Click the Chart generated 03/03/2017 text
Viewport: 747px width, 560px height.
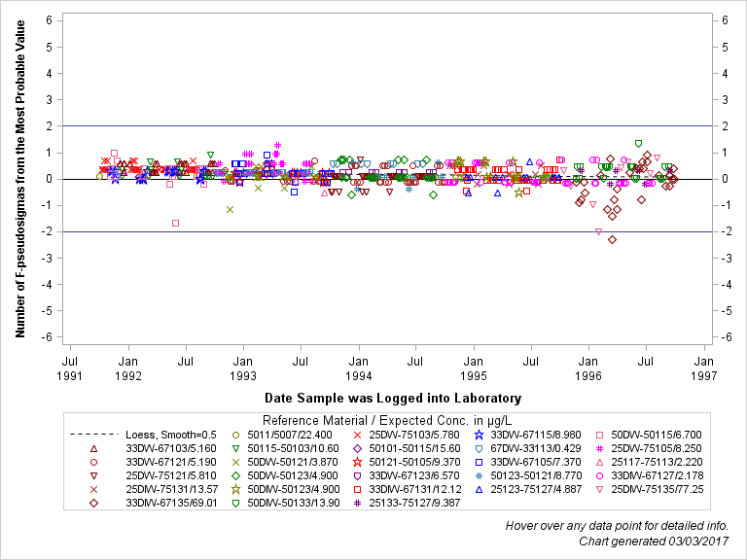[654, 542]
